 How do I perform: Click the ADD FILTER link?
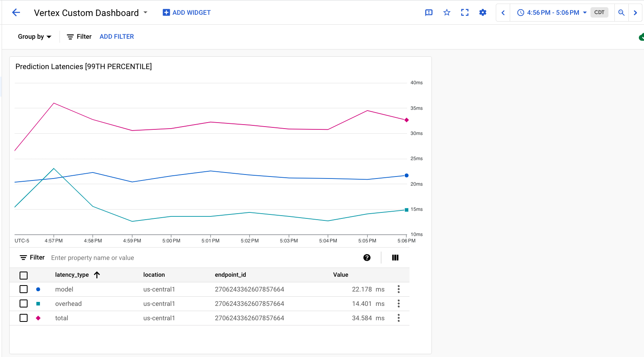tap(117, 37)
